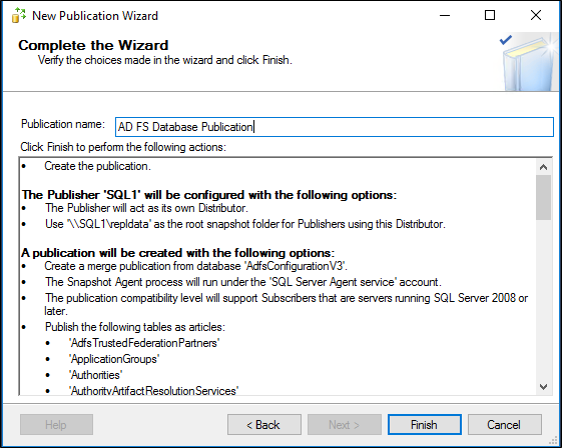The image size is (562, 448).
Task: Click the 'AdfsTrustedFederationPartners' article entry
Action: [144, 343]
